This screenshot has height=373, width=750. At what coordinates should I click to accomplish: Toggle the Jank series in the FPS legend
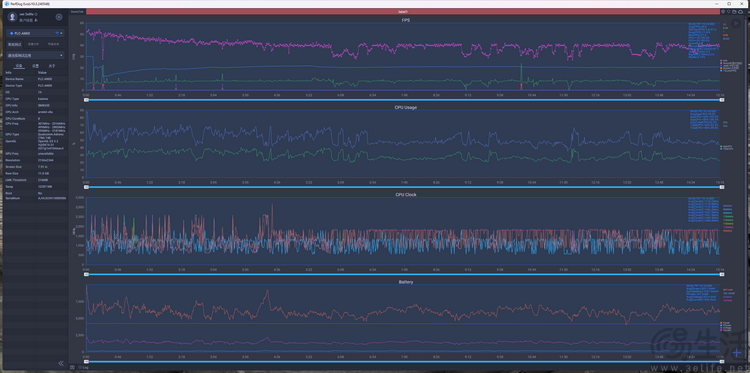coord(728,65)
